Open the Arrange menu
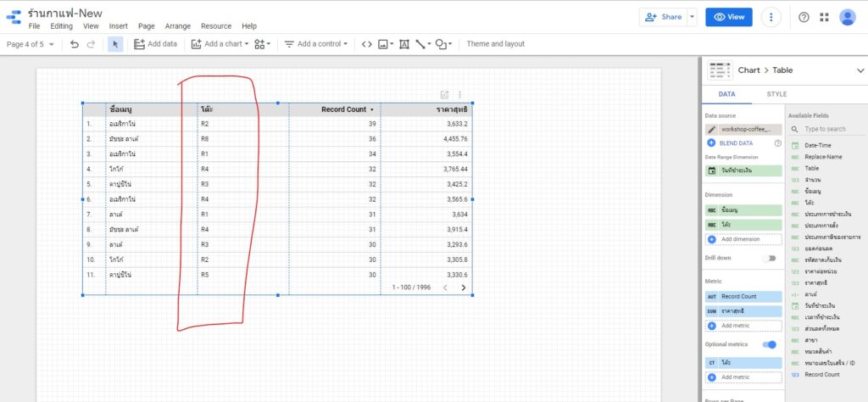Screen dimensions: 868x402 [178, 26]
